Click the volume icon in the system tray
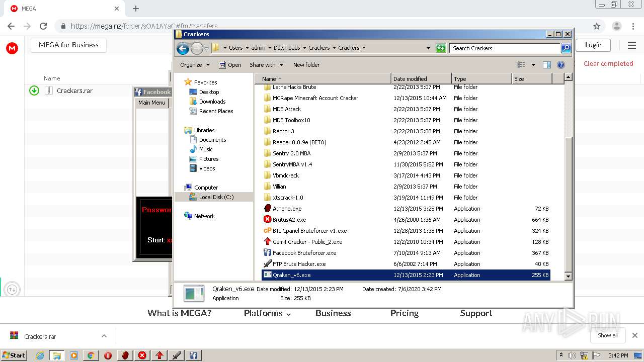Image resolution: width=644 pixels, height=362 pixels. tap(572, 355)
